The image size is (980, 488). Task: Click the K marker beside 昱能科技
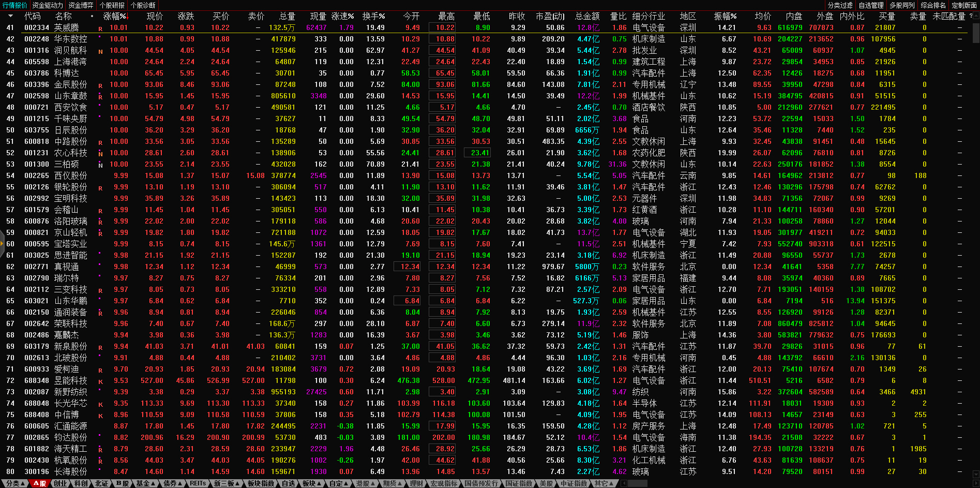click(x=100, y=382)
